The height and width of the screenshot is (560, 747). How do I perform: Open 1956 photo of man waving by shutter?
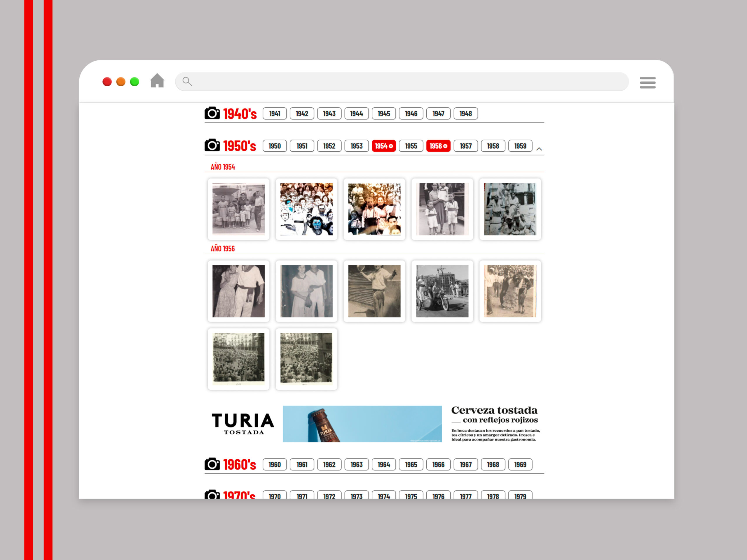(374, 291)
